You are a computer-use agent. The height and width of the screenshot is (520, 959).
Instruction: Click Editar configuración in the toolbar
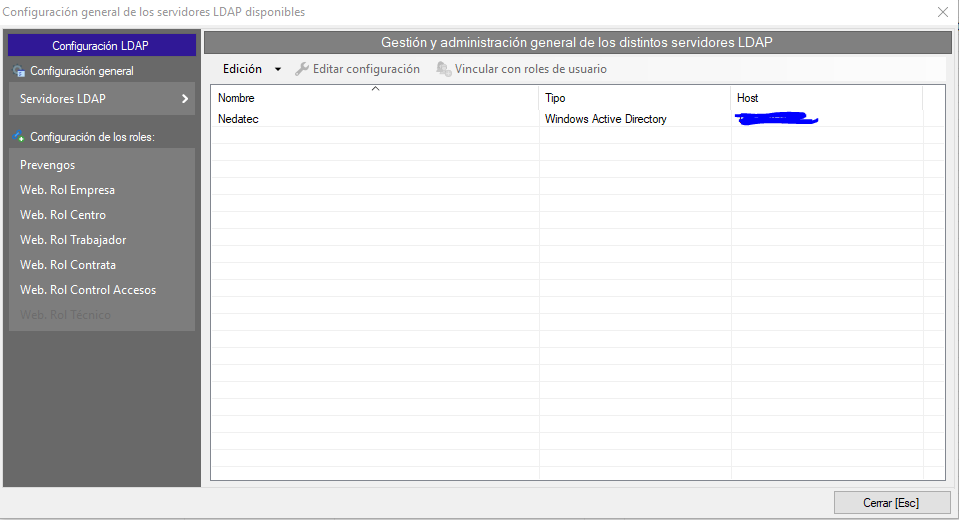(x=366, y=69)
